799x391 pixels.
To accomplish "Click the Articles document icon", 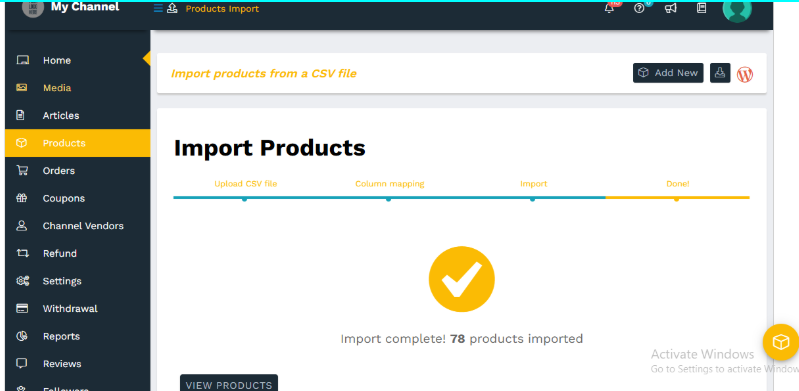I will pyautogui.click(x=20, y=115).
